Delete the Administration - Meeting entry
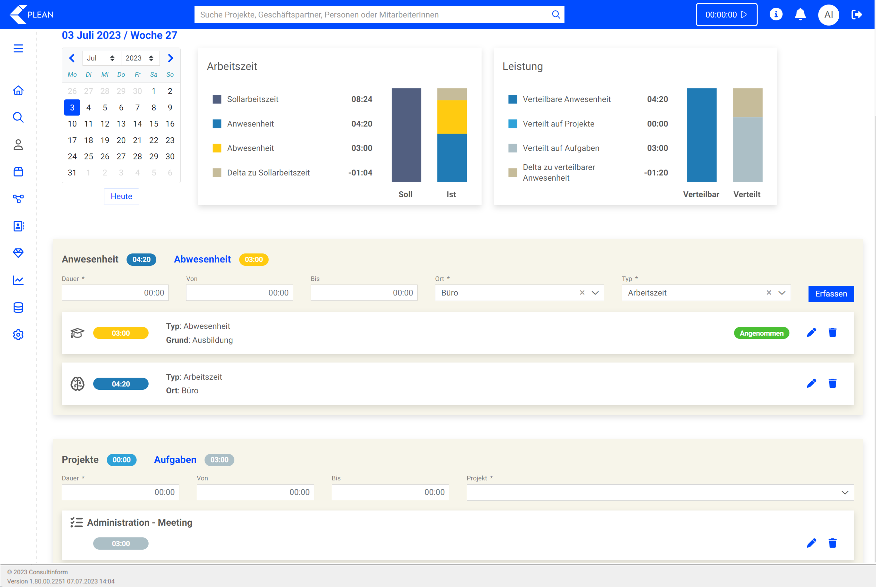This screenshot has height=588, width=876. (832, 543)
